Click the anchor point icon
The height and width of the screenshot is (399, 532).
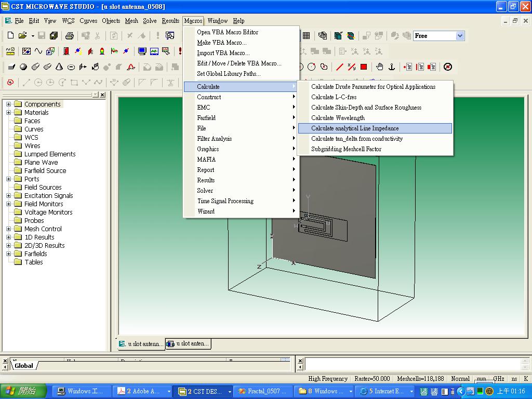click(x=392, y=67)
